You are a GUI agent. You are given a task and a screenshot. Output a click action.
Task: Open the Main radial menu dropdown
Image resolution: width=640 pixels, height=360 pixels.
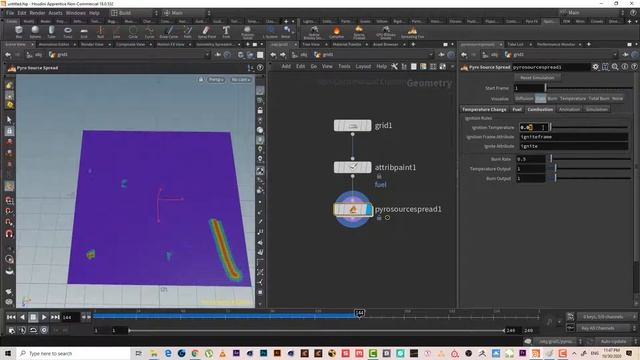coord(187,13)
